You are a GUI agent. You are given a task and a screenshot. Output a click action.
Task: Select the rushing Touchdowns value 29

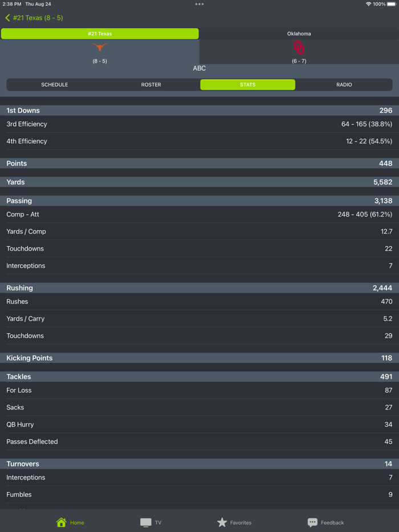pyautogui.click(x=389, y=336)
